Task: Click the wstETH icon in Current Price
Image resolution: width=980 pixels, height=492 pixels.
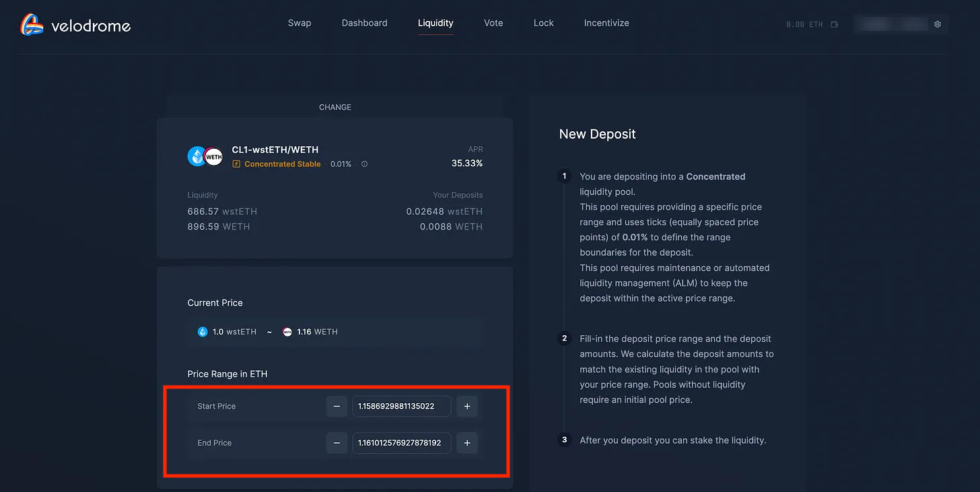Action: click(x=203, y=332)
